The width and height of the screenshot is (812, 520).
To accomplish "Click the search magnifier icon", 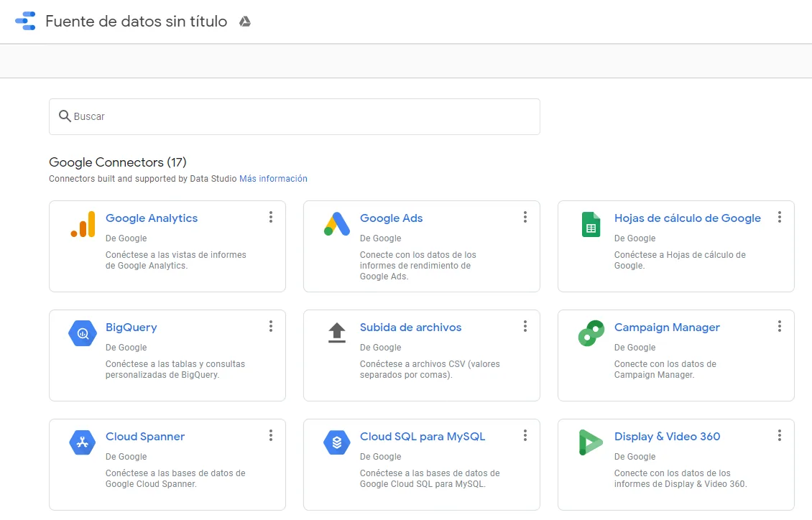I will [x=65, y=116].
